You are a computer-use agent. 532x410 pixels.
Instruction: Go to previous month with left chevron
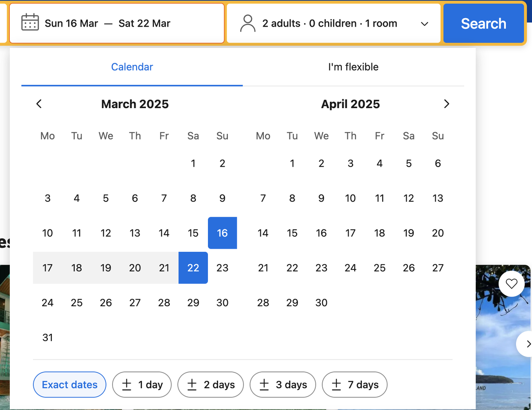tap(39, 104)
